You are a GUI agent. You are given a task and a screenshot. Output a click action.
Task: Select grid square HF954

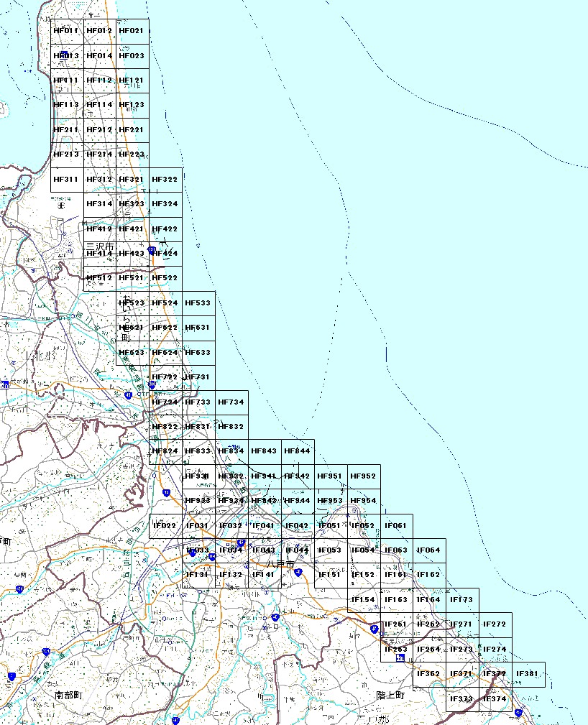pos(364,501)
